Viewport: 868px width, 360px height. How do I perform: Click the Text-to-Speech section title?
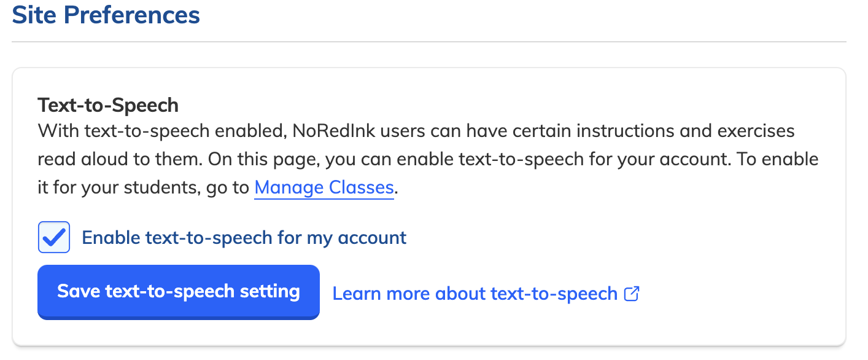pos(108,105)
